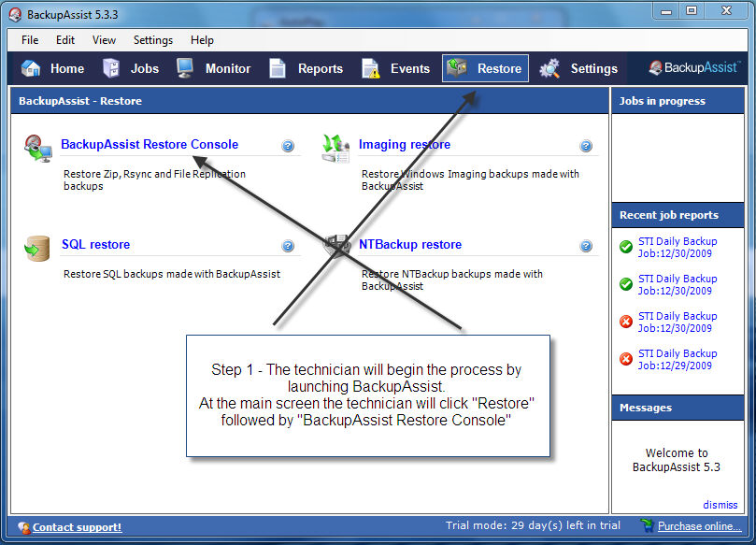Click the Reports document icon
The width and height of the screenshot is (756, 545).
[x=278, y=68]
